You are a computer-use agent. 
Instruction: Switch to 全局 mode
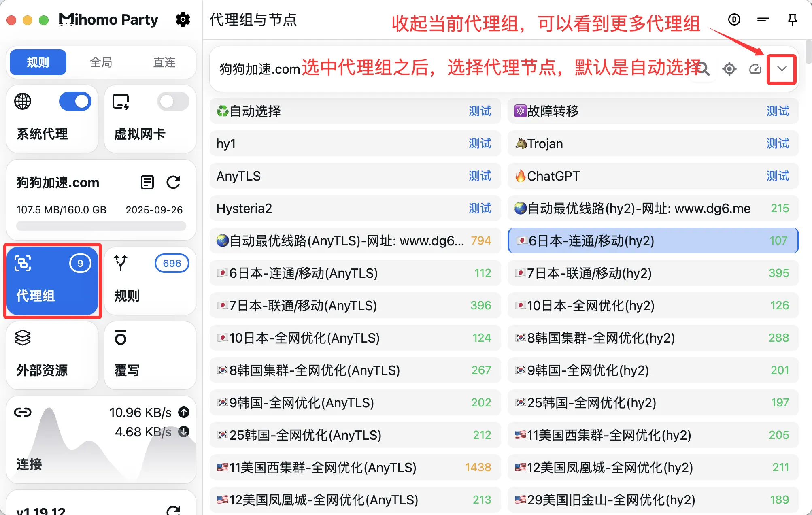pos(101,62)
